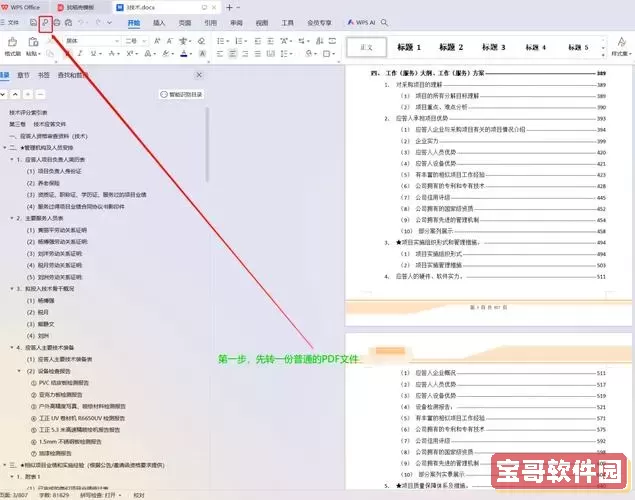Click the Format Painter (格式刷) icon

(13, 42)
